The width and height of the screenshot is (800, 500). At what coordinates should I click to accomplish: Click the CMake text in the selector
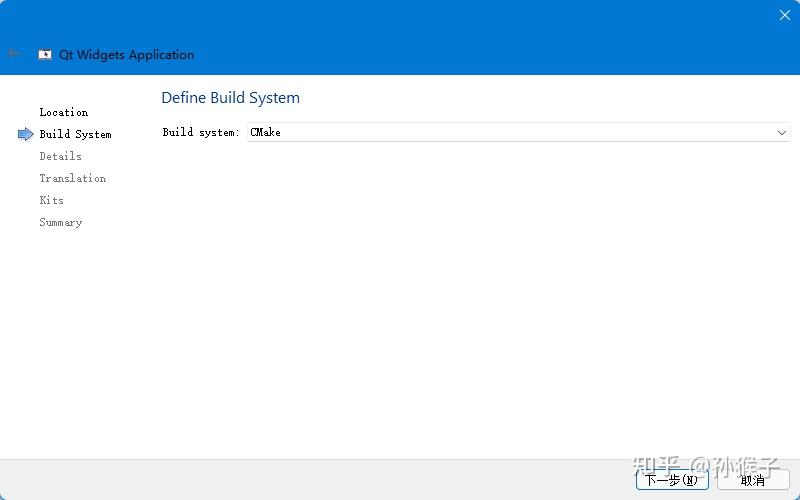[x=265, y=132]
